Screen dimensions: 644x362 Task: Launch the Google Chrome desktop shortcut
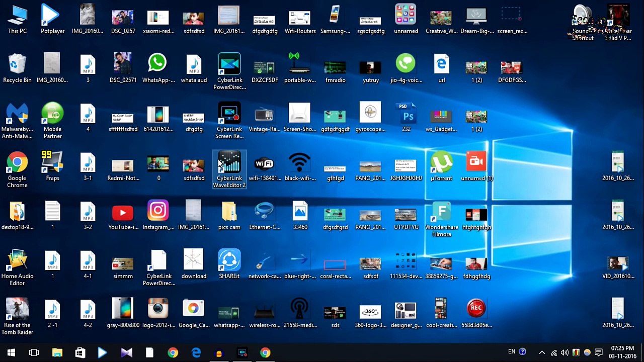click(x=17, y=169)
